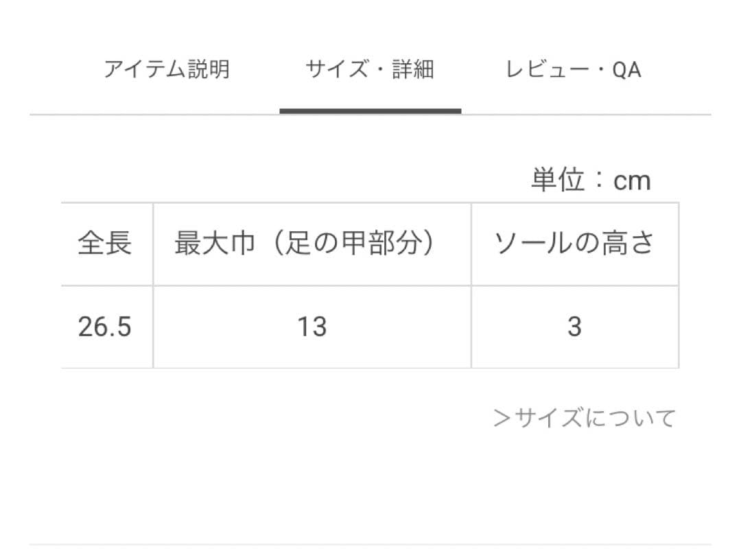Select the 26.5 length value cell
The width and height of the screenshot is (741, 560).
click(x=105, y=327)
